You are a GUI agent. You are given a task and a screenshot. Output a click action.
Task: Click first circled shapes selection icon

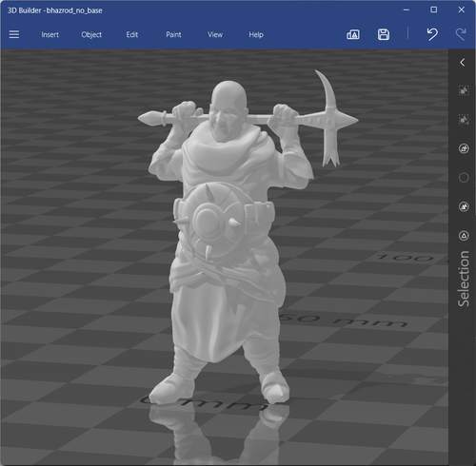tap(464, 148)
